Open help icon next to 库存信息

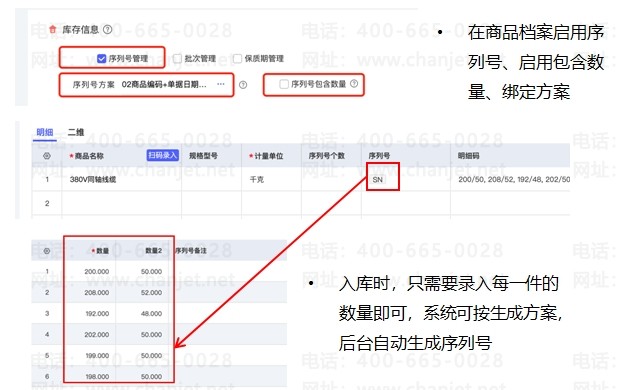coord(108,30)
